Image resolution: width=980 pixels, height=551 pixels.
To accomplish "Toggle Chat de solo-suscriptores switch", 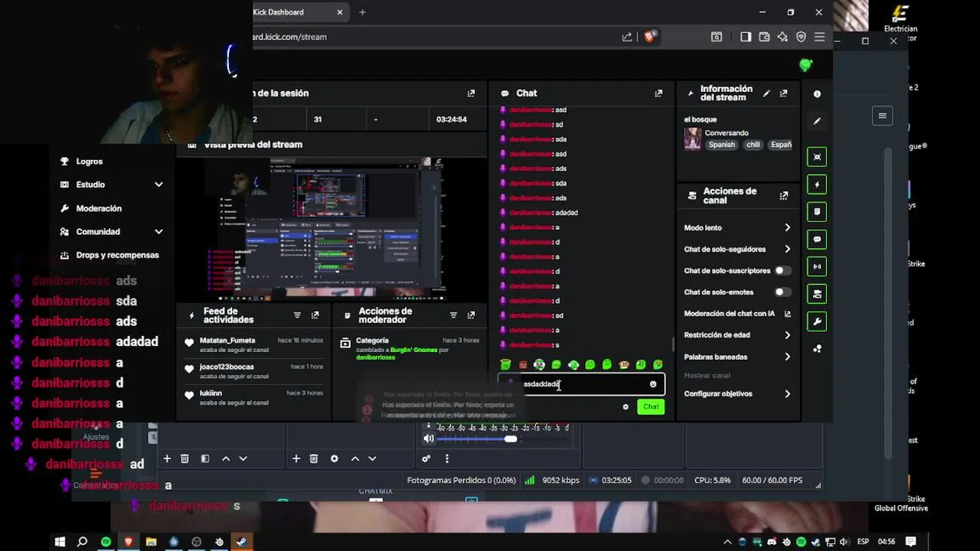I will pyautogui.click(x=782, y=271).
